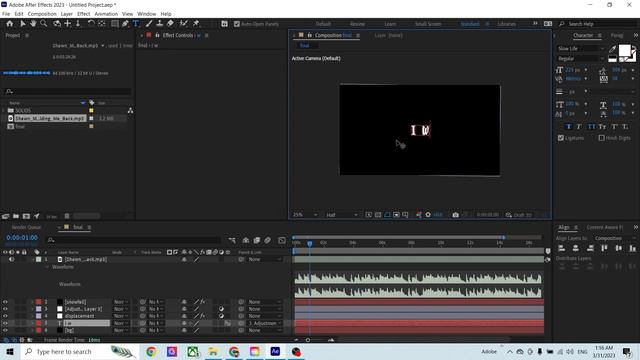Take a snapshot with camera icon
Image resolution: width=640 pixels, height=360 pixels.
[456, 215]
